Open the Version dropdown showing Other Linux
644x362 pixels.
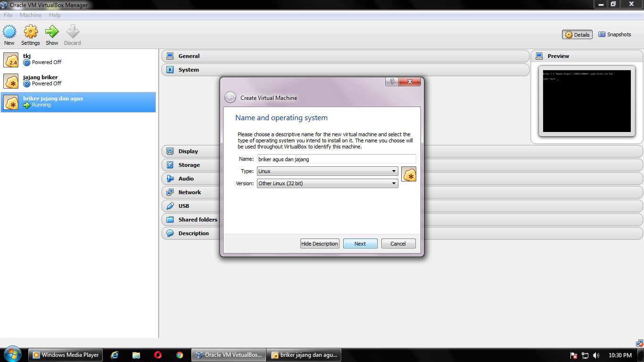(x=327, y=183)
